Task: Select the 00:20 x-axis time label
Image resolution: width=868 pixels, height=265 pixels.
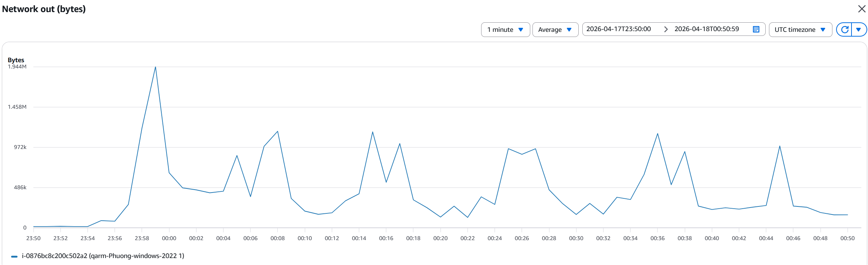Action: coord(440,238)
